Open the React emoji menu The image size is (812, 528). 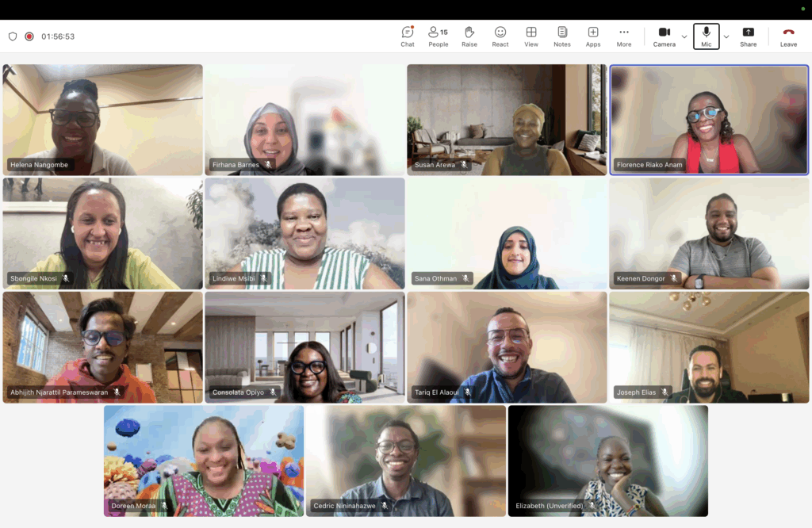[500, 36]
